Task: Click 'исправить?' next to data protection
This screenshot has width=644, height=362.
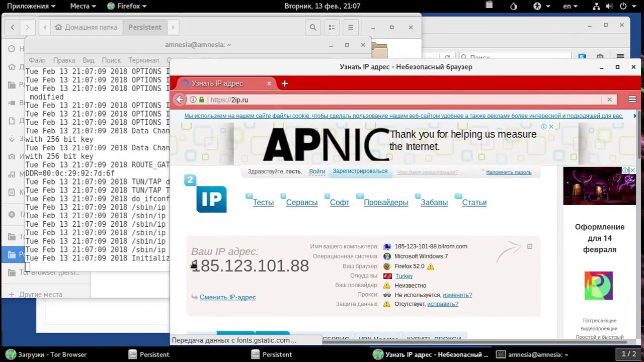Action: [443, 304]
